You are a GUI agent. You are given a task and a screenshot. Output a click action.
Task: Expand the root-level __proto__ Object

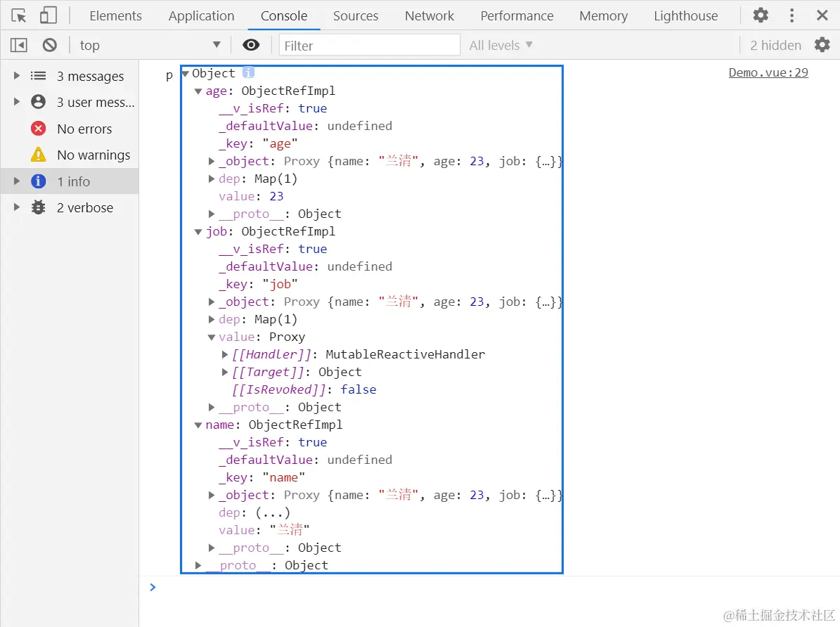[x=198, y=565]
